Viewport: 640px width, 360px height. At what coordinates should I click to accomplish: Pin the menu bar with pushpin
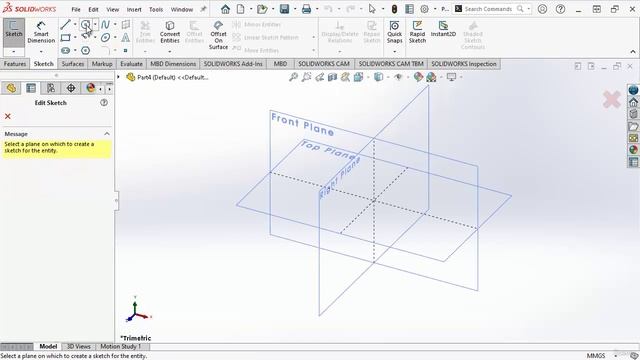click(203, 9)
